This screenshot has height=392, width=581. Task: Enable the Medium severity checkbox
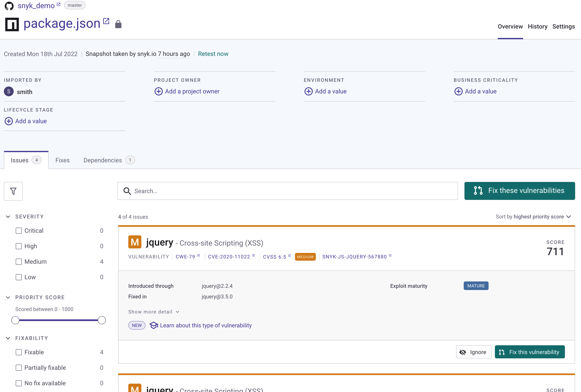(x=19, y=262)
